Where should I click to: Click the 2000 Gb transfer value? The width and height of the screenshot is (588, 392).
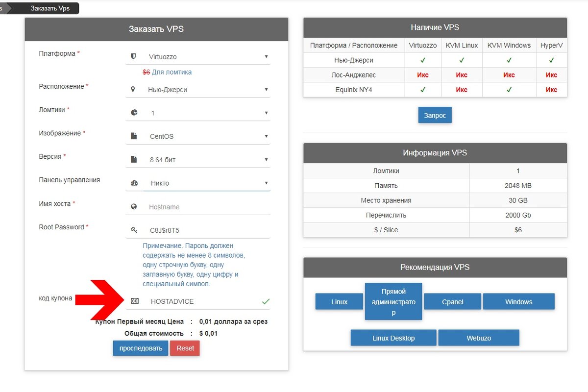click(x=518, y=215)
